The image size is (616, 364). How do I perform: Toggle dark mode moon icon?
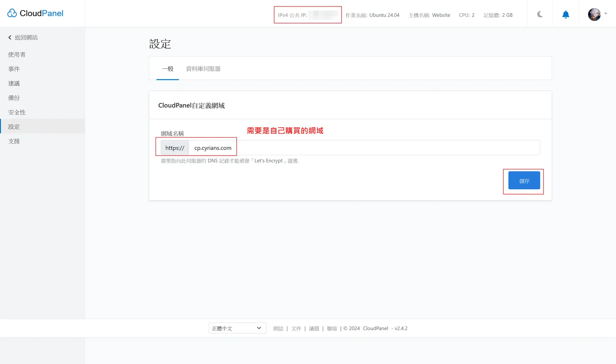[540, 14]
